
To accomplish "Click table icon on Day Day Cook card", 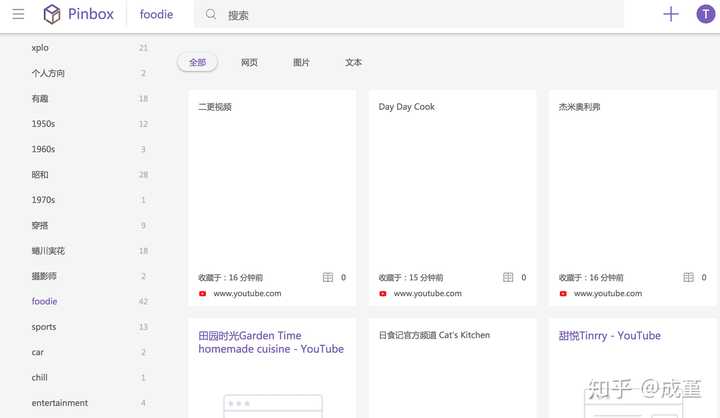I will [x=508, y=277].
